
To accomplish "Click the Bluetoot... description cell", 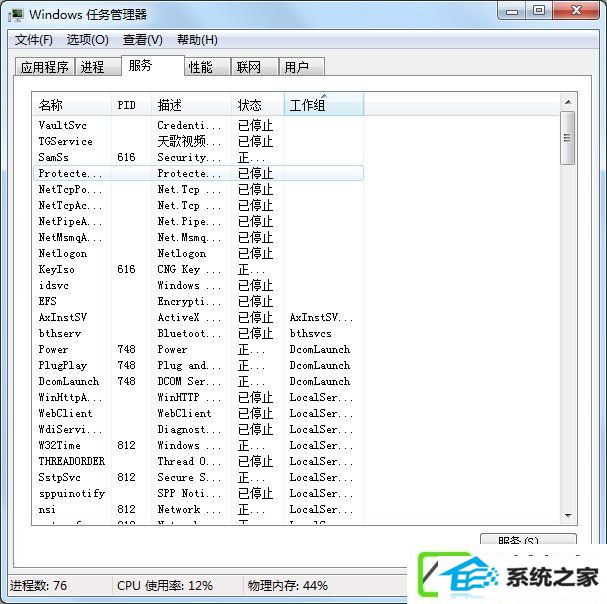I will [189, 333].
